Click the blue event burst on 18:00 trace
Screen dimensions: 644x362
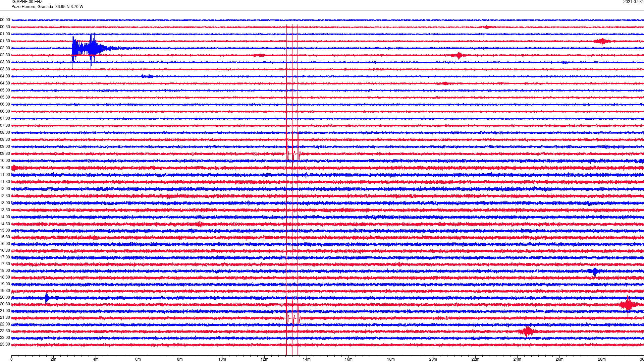coord(595,271)
